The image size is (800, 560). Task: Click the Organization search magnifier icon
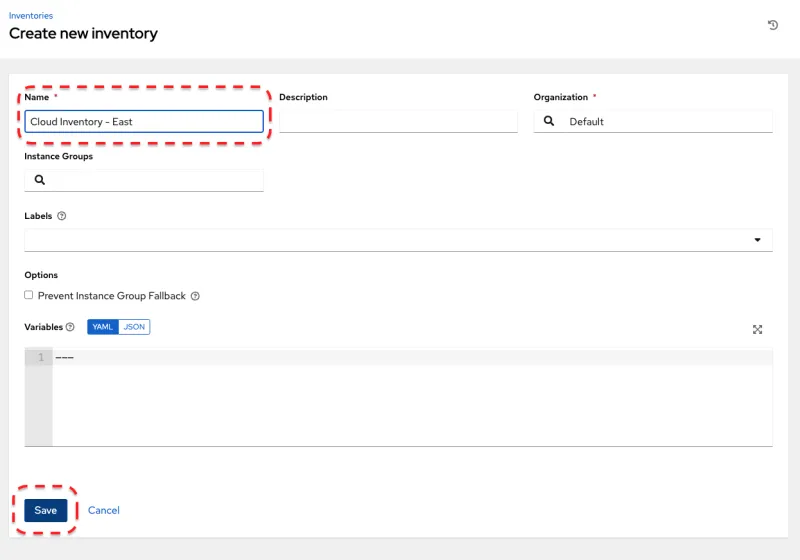click(548, 121)
